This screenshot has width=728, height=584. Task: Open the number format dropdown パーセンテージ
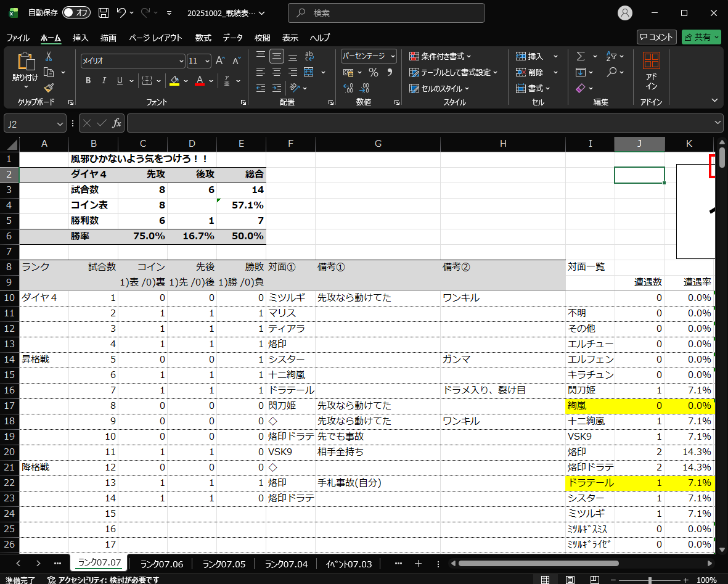[393, 56]
